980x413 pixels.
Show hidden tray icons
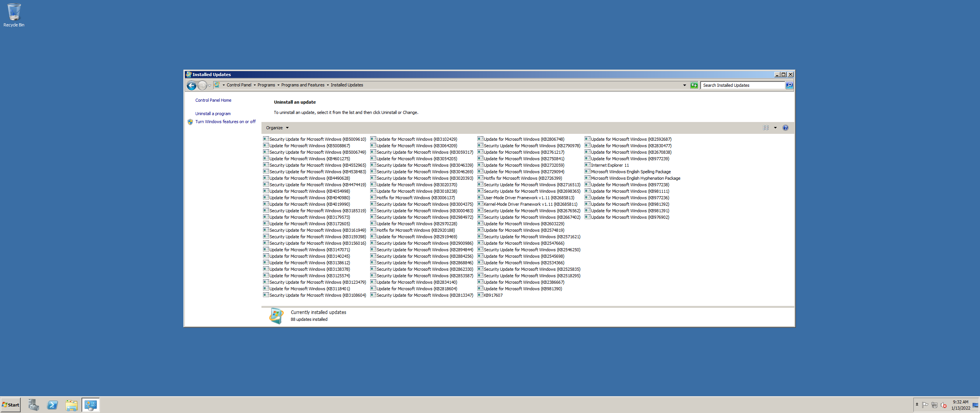(917, 405)
